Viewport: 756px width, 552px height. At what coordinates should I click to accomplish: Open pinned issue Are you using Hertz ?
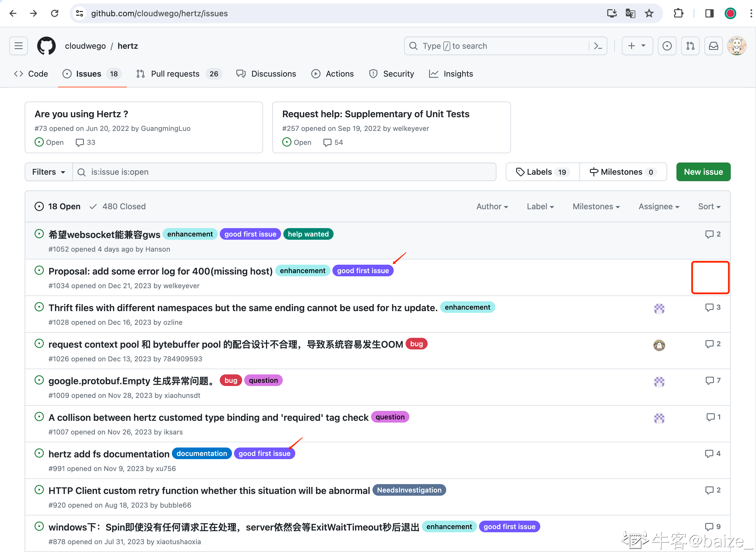coord(81,114)
